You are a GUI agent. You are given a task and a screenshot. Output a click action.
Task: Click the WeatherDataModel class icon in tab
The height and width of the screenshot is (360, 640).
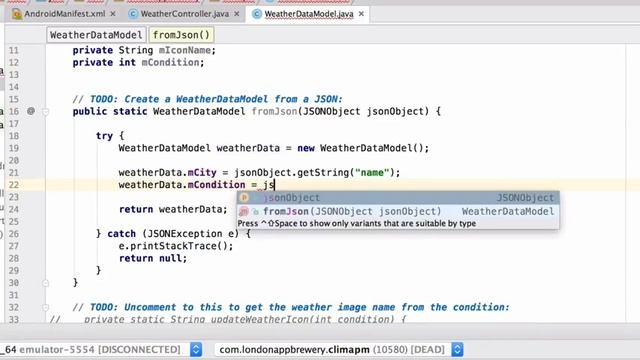pyautogui.click(x=257, y=14)
